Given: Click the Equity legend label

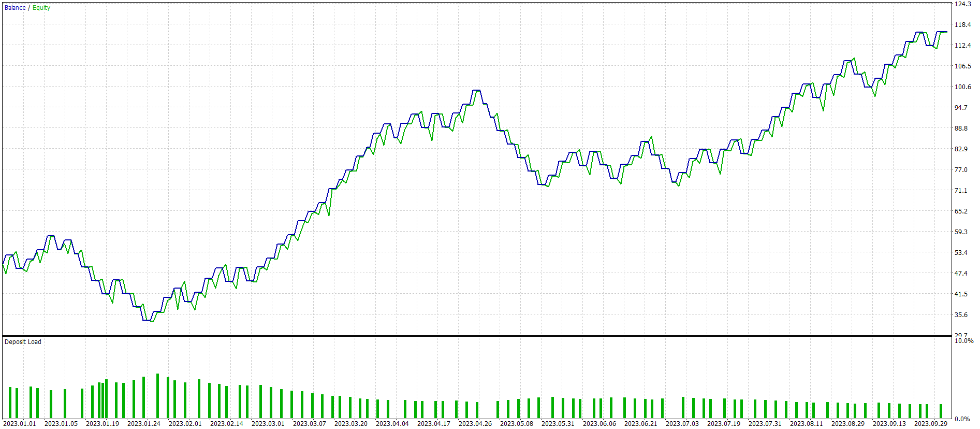Looking at the screenshot, I should click(x=41, y=8).
